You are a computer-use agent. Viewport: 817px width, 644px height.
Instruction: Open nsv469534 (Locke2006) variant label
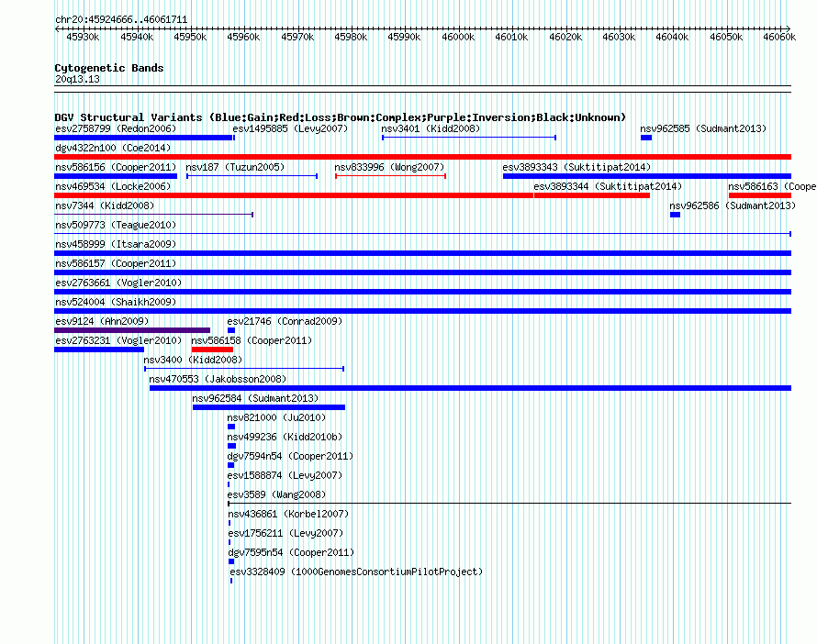click(113, 186)
